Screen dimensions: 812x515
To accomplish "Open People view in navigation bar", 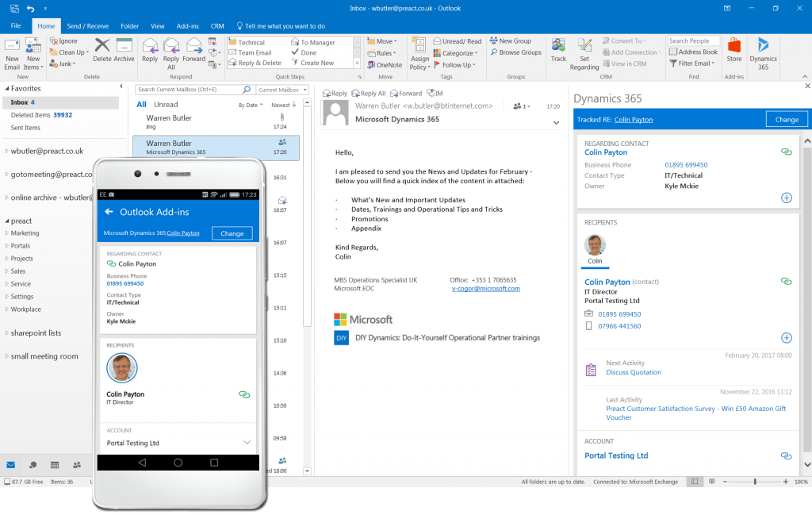I will 77,465.
